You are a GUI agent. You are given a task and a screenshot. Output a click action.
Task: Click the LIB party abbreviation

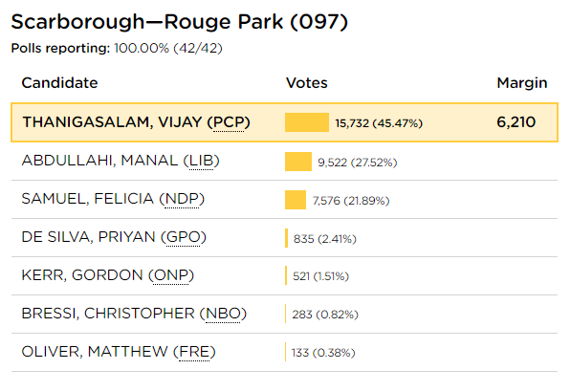point(202,161)
